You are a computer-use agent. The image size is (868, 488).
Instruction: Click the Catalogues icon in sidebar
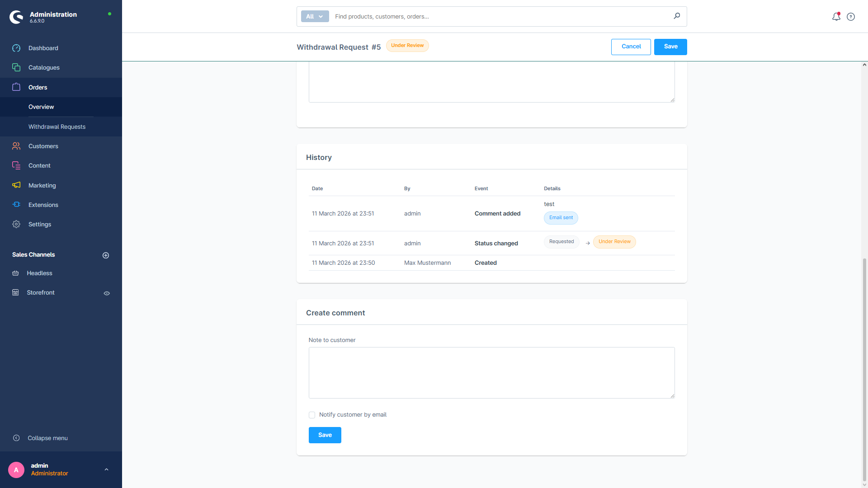[16, 68]
